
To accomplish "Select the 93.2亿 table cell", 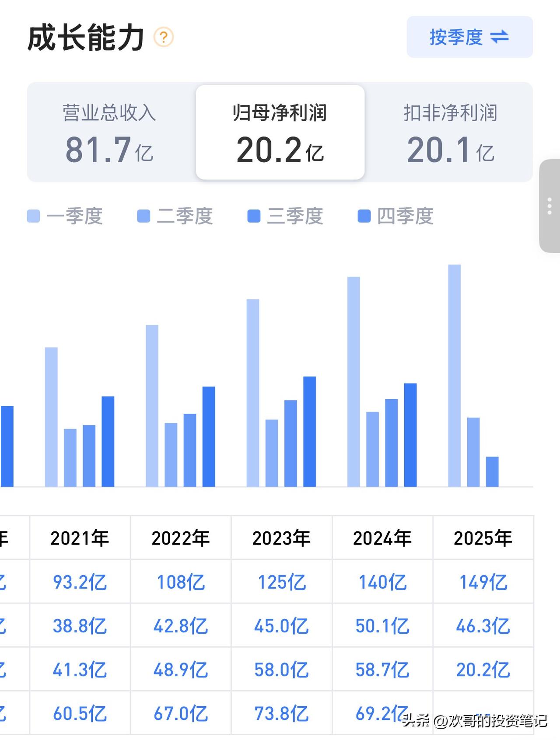I will [x=80, y=582].
